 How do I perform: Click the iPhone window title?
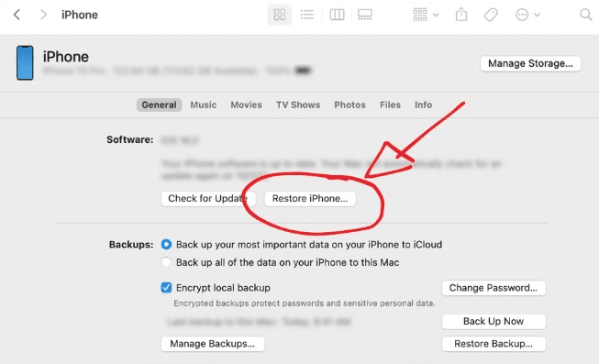80,15
